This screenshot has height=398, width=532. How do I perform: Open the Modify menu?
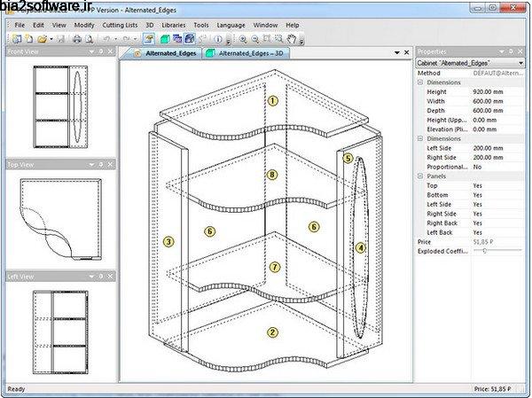pyautogui.click(x=84, y=25)
